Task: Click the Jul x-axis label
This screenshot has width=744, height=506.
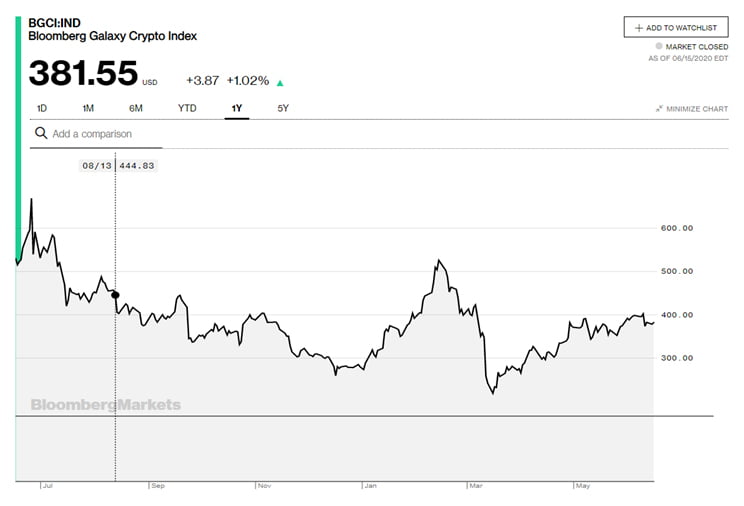Action: click(x=47, y=486)
